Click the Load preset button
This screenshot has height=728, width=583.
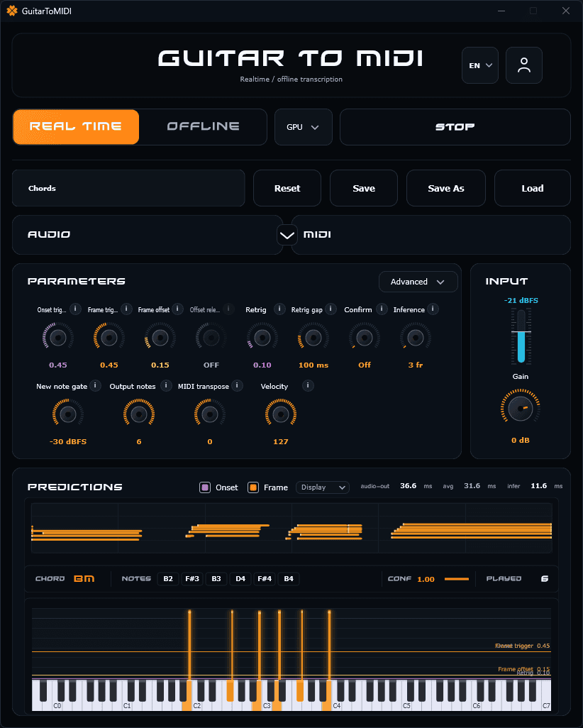click(x=533, y=188)
